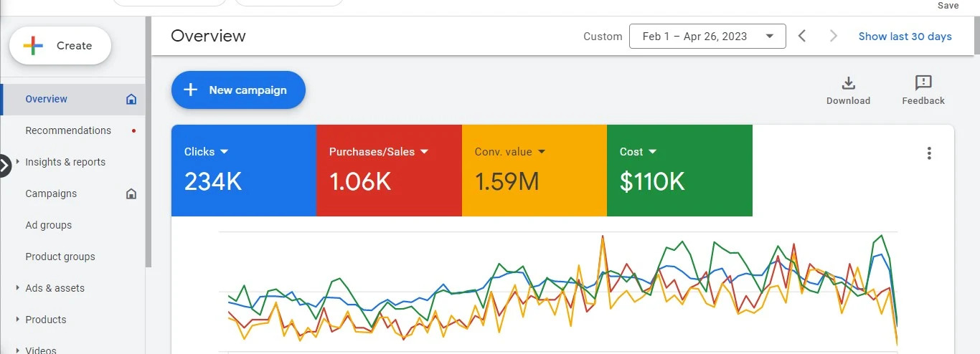The height and width of the screenshot is (354, 980).
Task: Open Clicks metric dropdown
Action: [x=206, y=152]
